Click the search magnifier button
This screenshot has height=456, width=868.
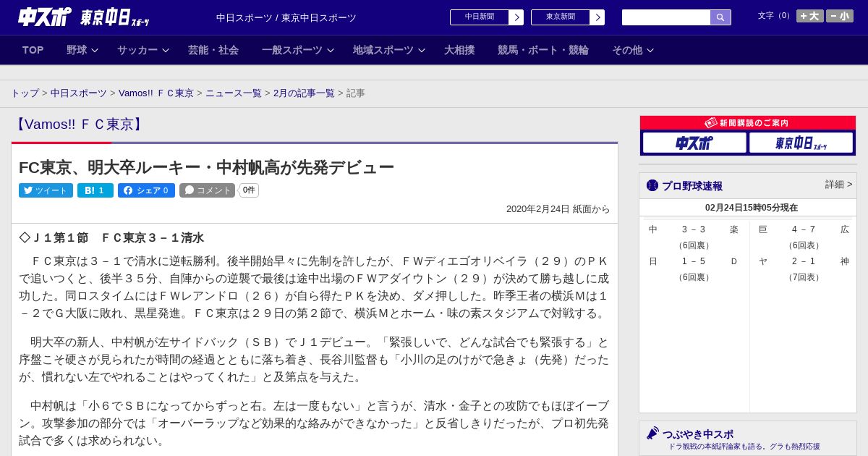click(x=720, y=17)
